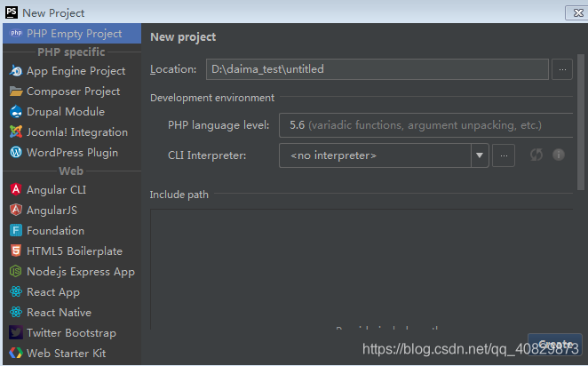Pick HTML5 Boilerplate from the list
This screenshot has width=588, height=366.
point(75,251)
